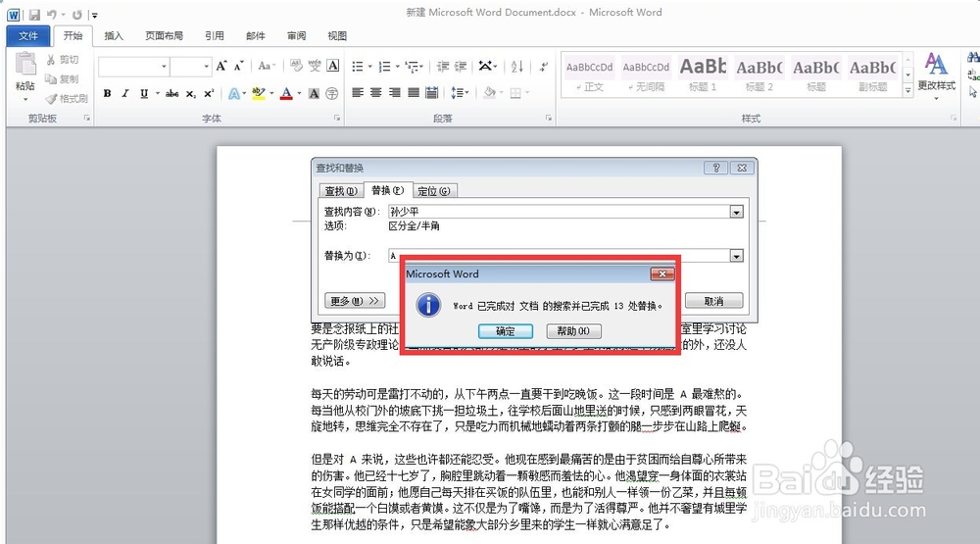Click the Clear Formatting icon
The height and width of the screenshot is (544, 980).
click(x=296, y=66)
